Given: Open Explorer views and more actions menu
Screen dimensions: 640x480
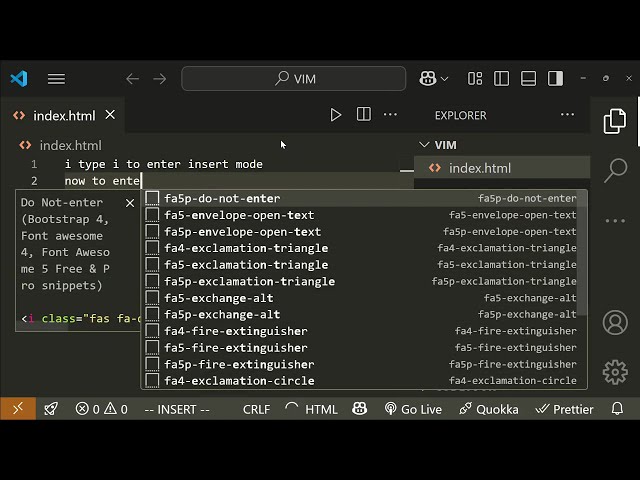Looking at the screenshot, I should pyautogui.click(x=567, y=115).
